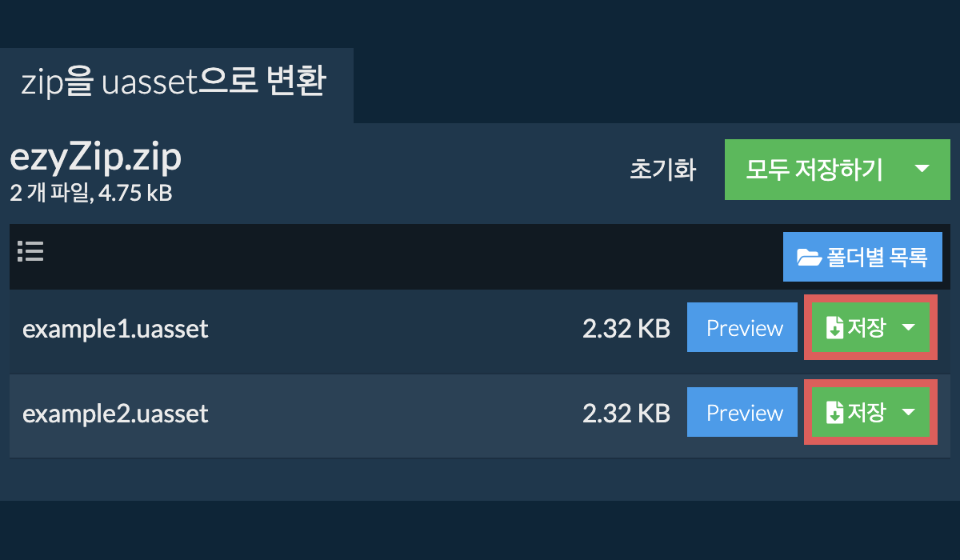The width and height of the screenshot is (960, 560).
Task: Click the 2.32 KB size of example2.uasset
Action: point(626,414)
